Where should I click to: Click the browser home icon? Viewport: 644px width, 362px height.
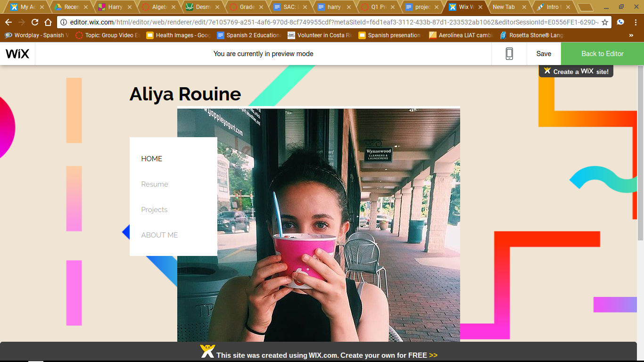pyautogui.click(x=48, y=22)
